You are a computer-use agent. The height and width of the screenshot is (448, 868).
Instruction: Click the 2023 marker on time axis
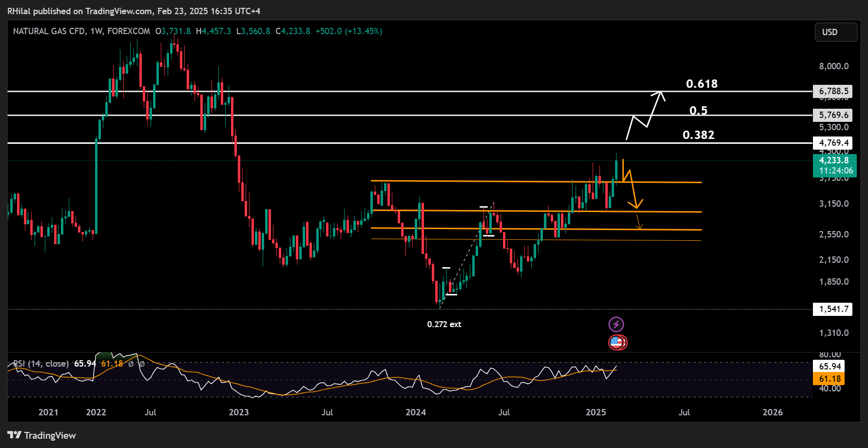click(x=239, y=412)
